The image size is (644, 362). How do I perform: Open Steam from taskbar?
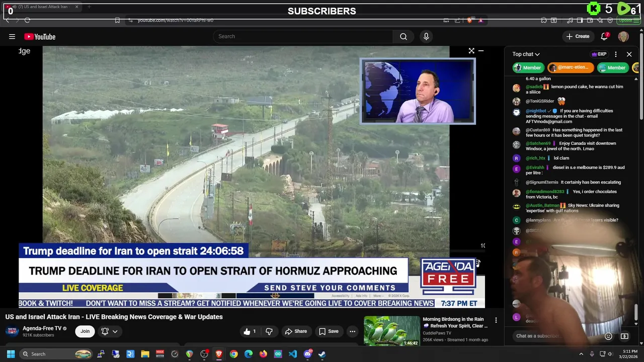click(x=322, y=354)
